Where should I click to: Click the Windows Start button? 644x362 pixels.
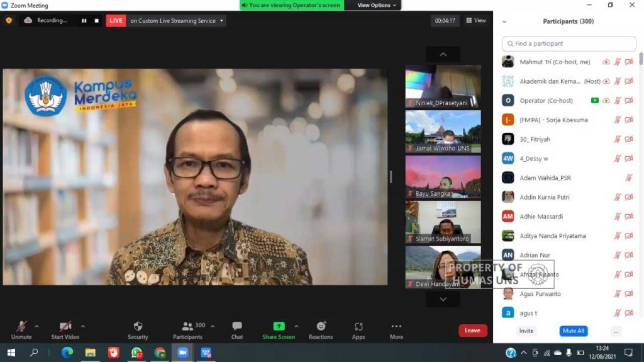[x=11, y=353]
